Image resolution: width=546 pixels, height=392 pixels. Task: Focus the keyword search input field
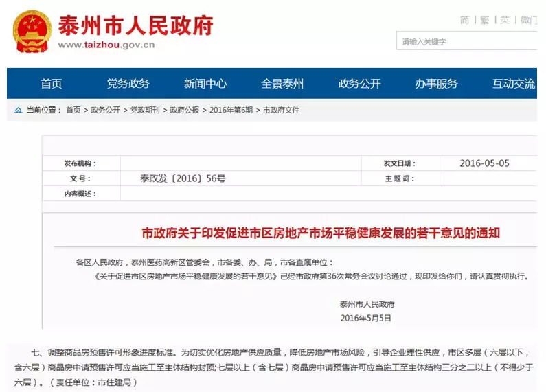(x=467, y=42)
